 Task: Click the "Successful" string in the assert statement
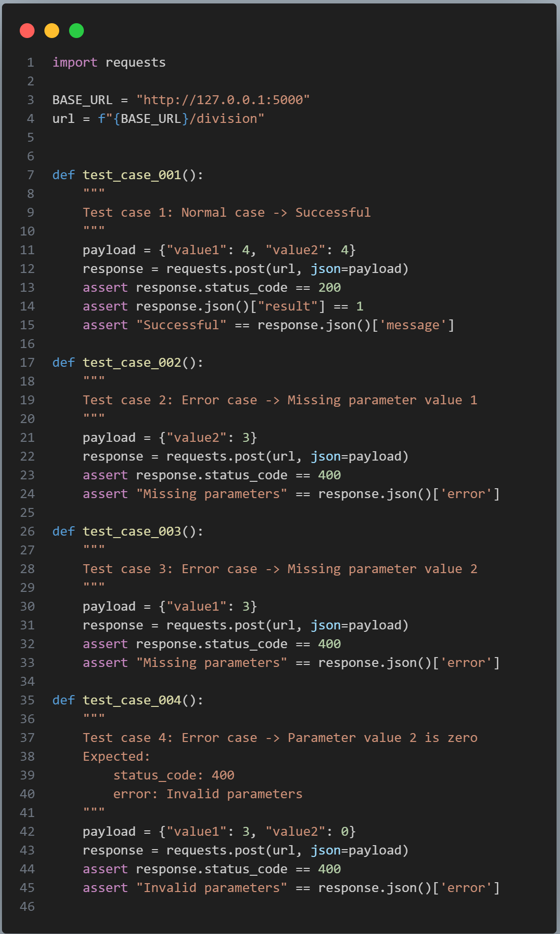coord(181,325)
